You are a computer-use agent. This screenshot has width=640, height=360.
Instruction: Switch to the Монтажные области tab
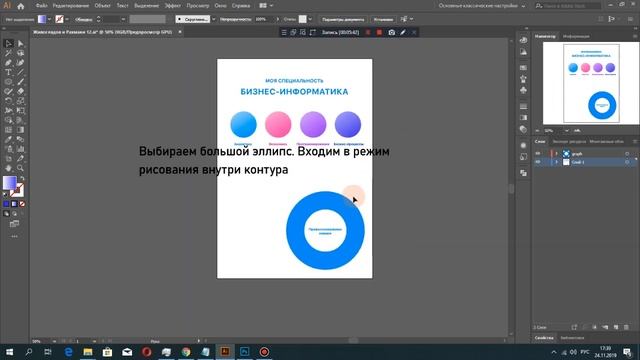[607, 142]
